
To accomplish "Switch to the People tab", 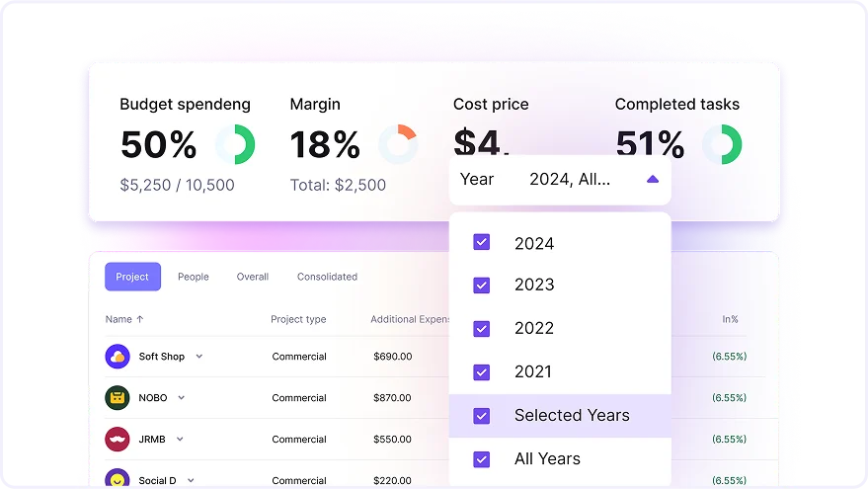I will point(194,277).
